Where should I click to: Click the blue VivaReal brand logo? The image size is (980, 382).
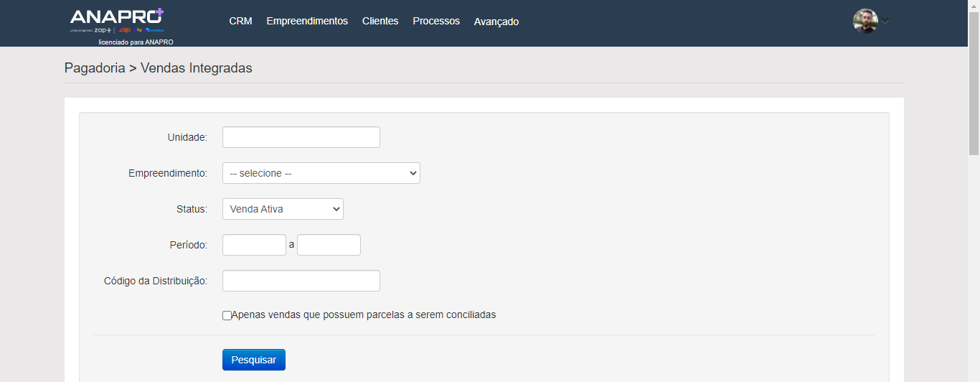click(155, 30)
